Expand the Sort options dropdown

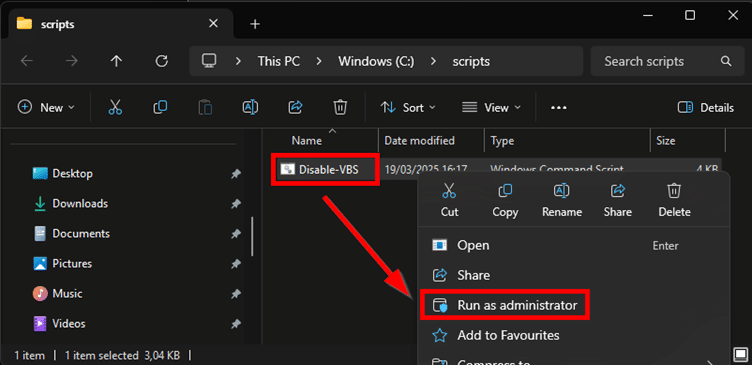coord(408,107)
